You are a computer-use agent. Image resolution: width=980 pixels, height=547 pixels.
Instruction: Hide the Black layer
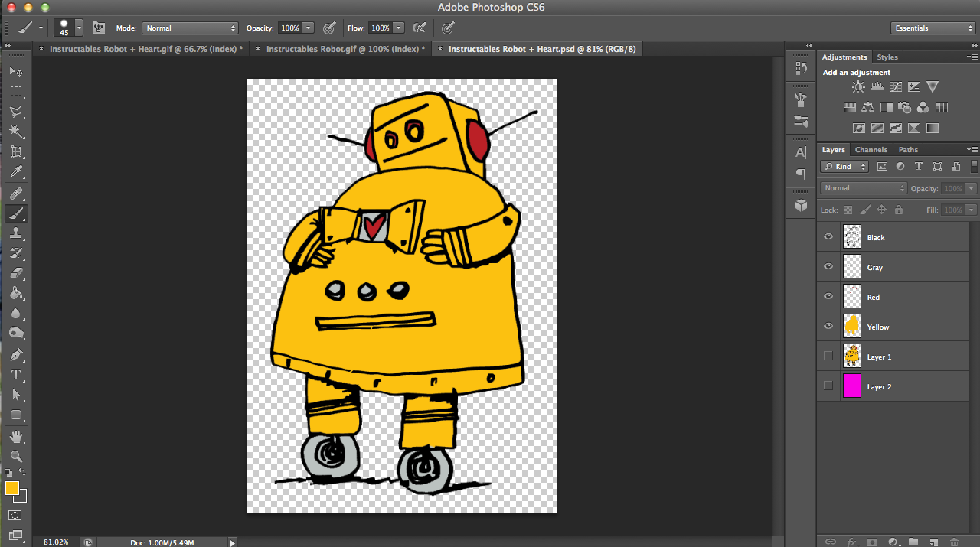[x=828, y=237]
